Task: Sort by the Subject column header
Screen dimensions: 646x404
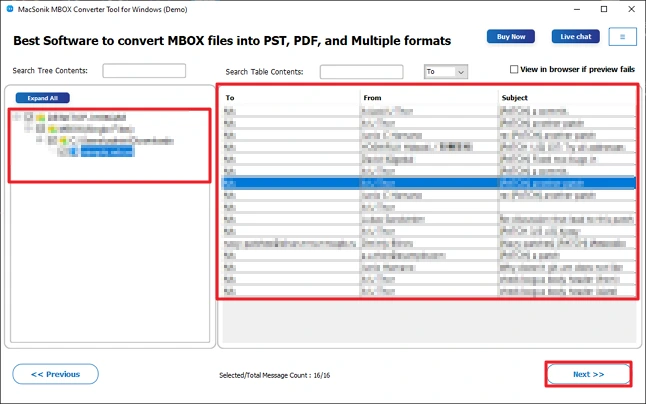Action: [515, 98]
